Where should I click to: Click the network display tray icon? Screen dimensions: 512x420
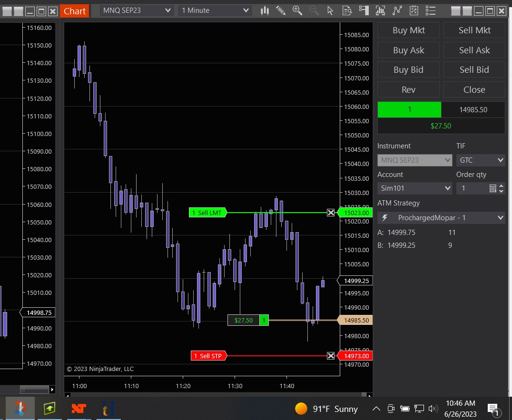click(419, 408)
